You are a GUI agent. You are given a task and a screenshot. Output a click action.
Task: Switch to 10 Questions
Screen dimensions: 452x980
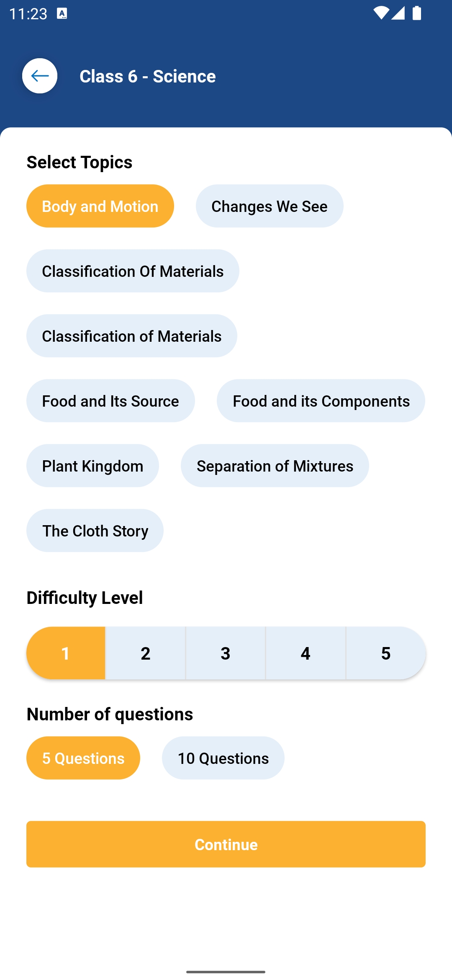(223, 758)
